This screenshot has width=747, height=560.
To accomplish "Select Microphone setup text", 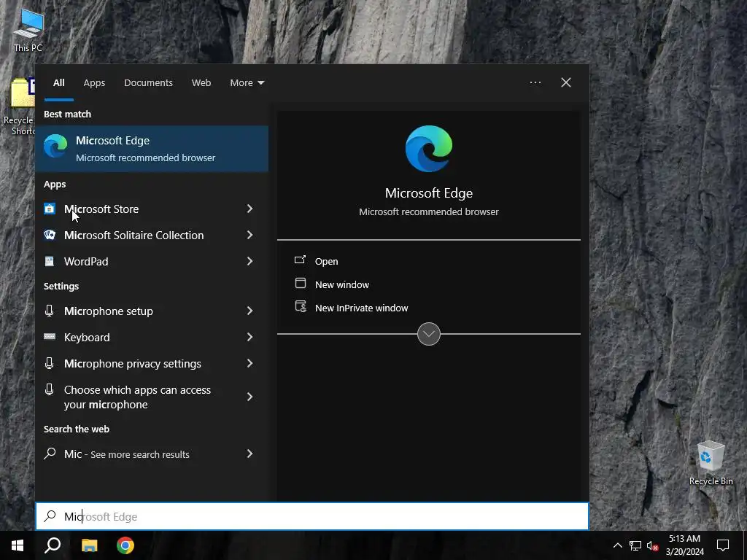I will pos(109,311).
